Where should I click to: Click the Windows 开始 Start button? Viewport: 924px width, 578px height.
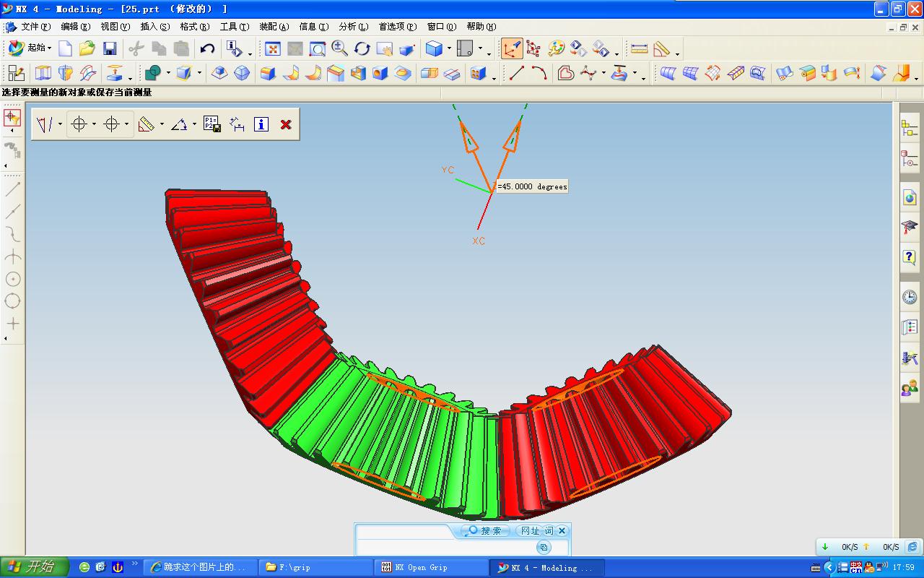click(35, 567)
